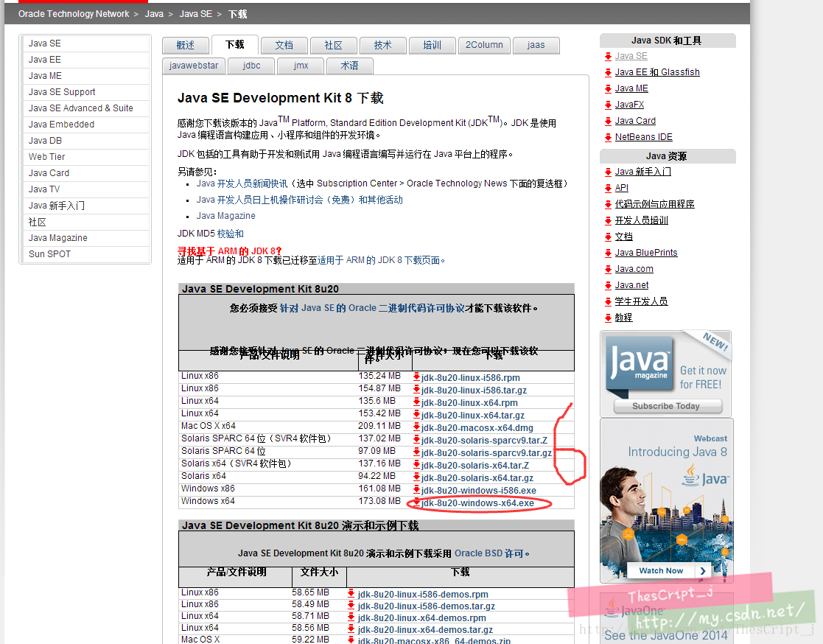Screen dimensions: 823x644
Task: Open the jaas tab
Action: (x=536, y=45)
